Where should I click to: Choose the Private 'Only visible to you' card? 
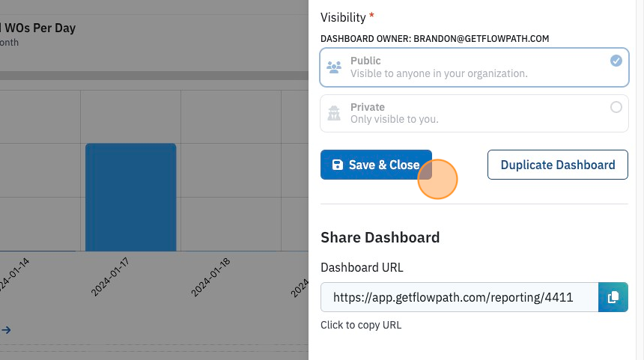pos(474,113)
